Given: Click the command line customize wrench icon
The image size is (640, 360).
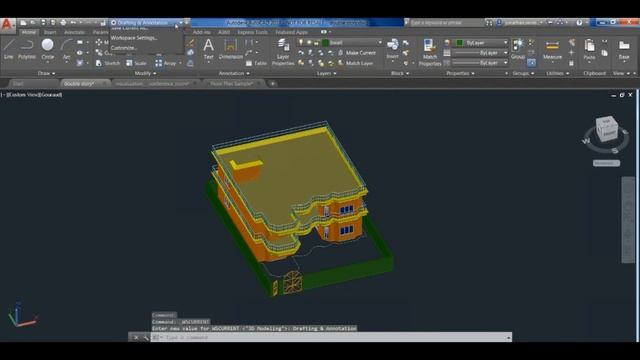Looking at the screenshot, I should click(x=146, y=338).
